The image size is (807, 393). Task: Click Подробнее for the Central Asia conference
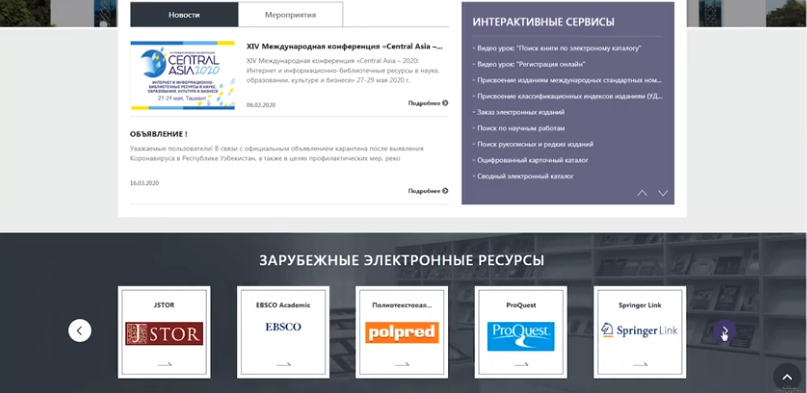[428, 103]
